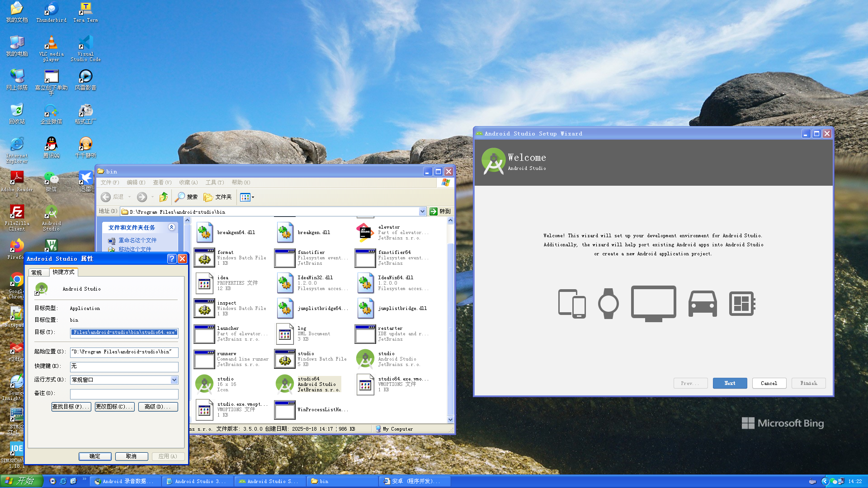This screenshot has width=868, height=488.
Task: Open the 运行方式 combo box
Action: [124, 380]
